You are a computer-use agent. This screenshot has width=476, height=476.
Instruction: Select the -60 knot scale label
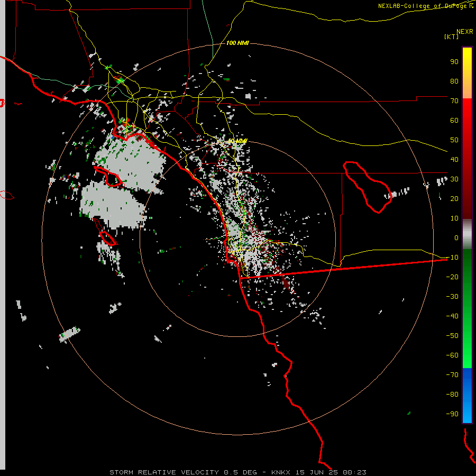click(x=452, y=355)
